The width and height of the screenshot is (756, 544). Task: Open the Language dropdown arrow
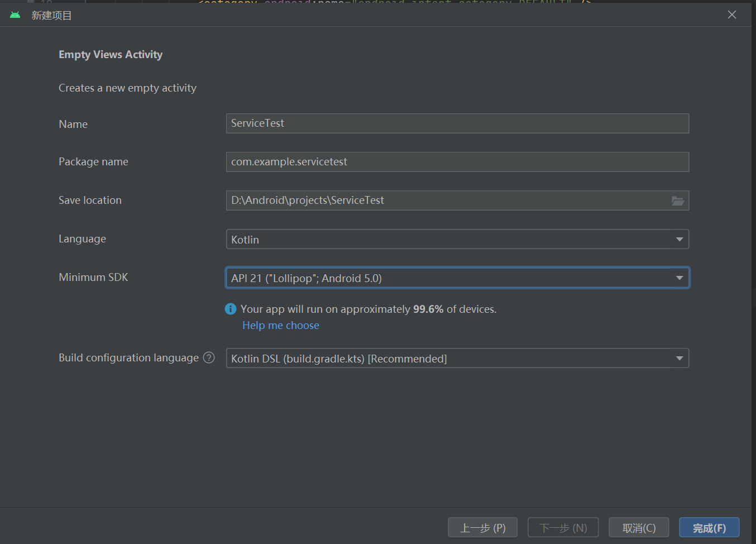[680, 239]
